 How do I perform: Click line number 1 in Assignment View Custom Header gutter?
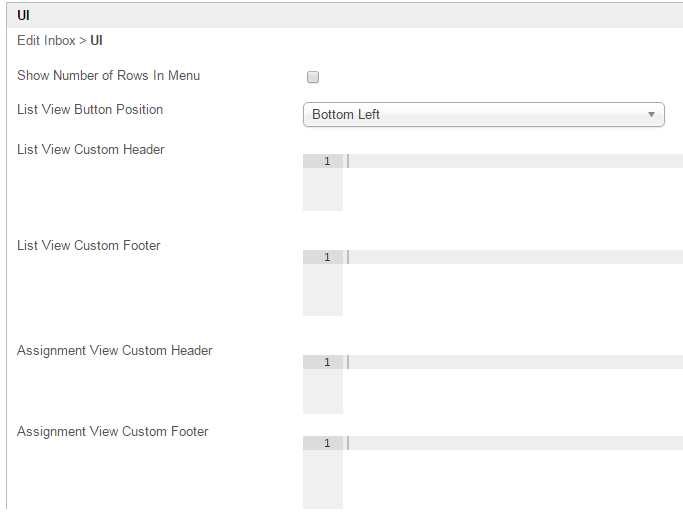click(x=326, y=363)
